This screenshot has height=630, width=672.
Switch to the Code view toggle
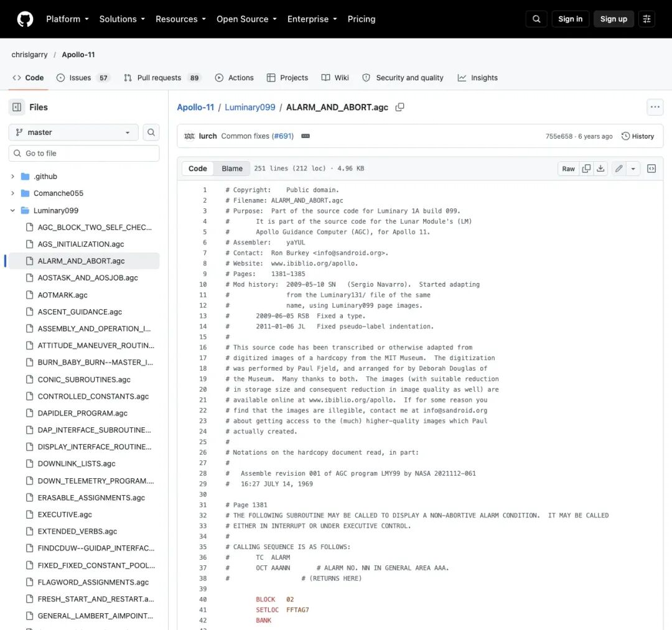pyautogui.click(x=198, y=169)
